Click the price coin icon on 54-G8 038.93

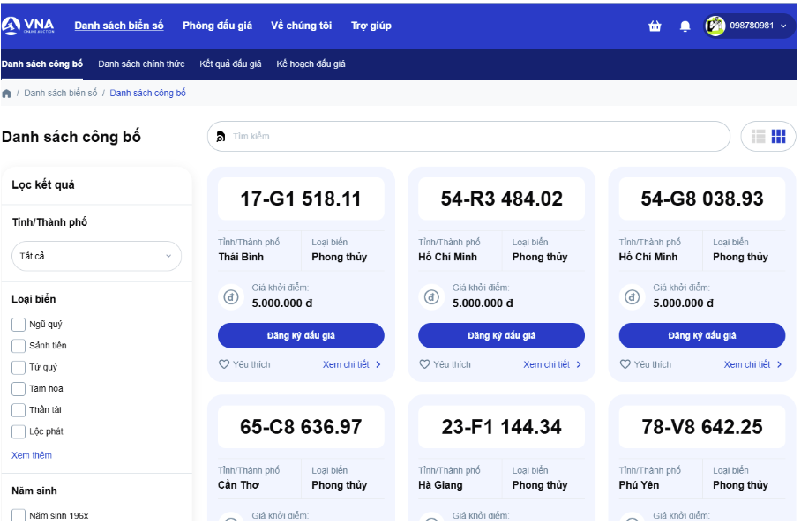(x=633, y=297)
